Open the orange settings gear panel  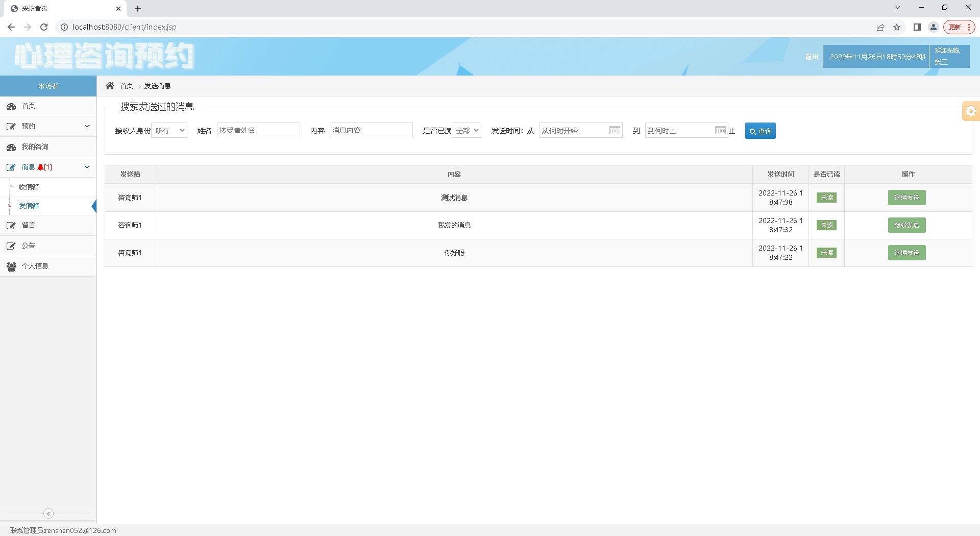(x=971, y=111)
